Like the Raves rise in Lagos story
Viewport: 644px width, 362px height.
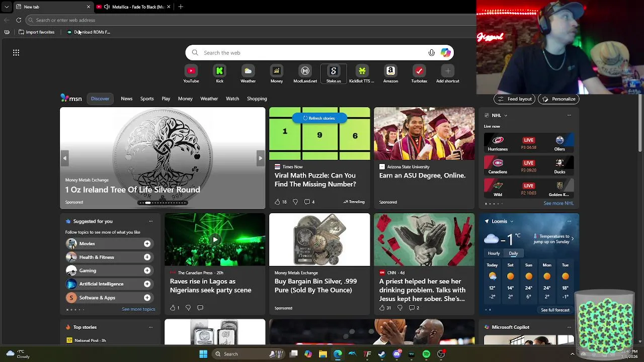tap(173, 308)
